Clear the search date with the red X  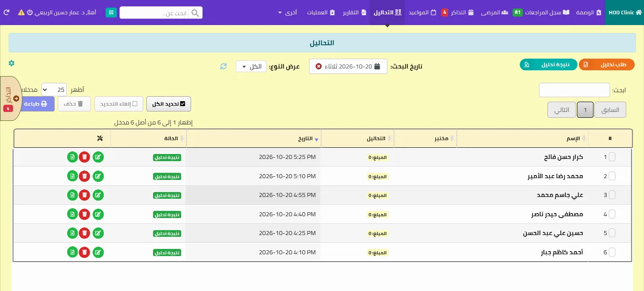tap(318, 66)
